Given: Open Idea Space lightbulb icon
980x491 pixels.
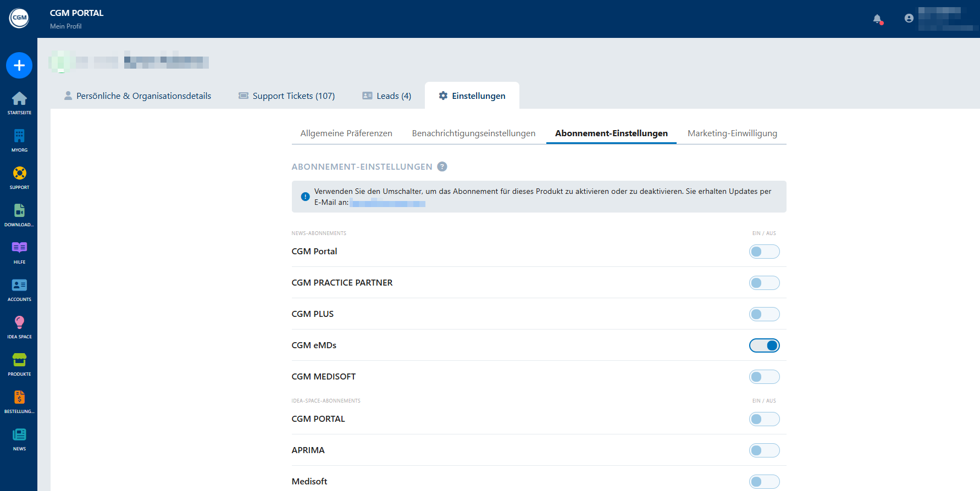Looking at the screenshot, I should coord(19,326).
